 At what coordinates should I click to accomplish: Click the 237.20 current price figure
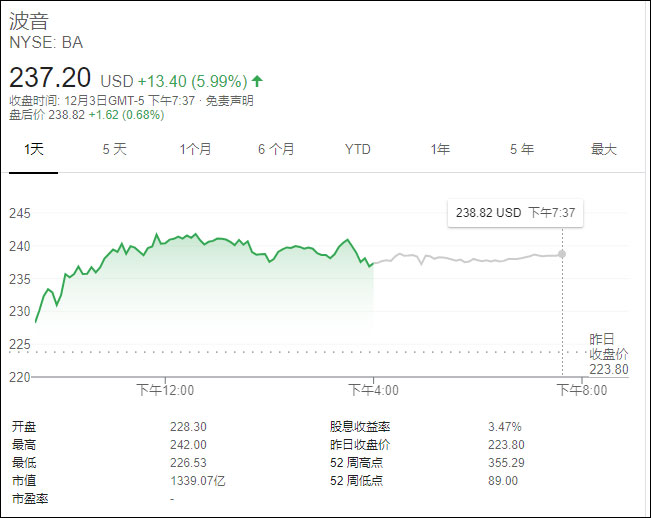pyautogui.click(x=50, y=77)
